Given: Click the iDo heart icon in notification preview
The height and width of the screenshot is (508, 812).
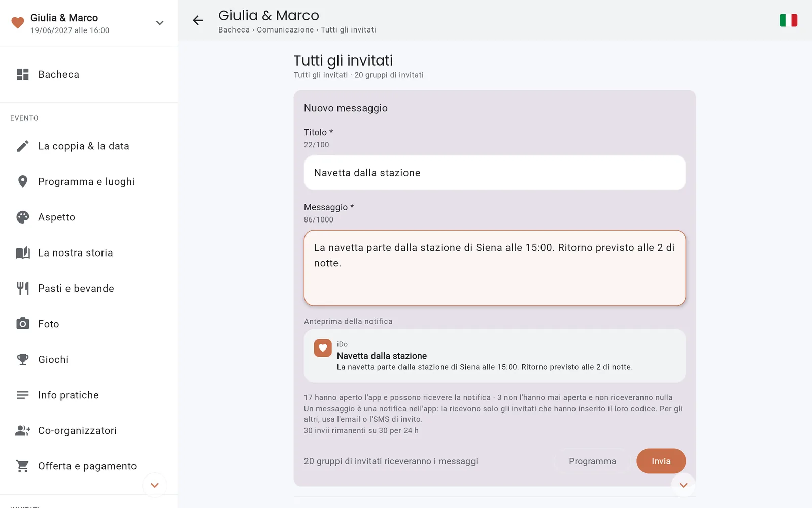Looking at the screenshot, I should [323, 348].
